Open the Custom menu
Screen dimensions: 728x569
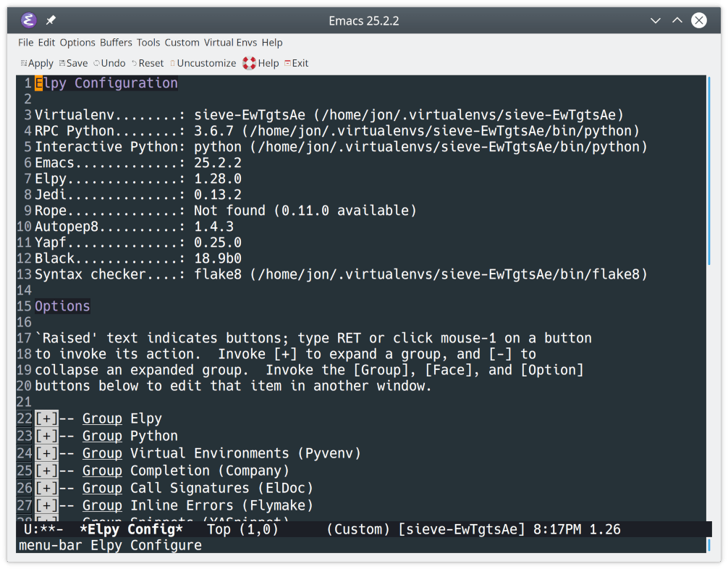pos(182,43)
